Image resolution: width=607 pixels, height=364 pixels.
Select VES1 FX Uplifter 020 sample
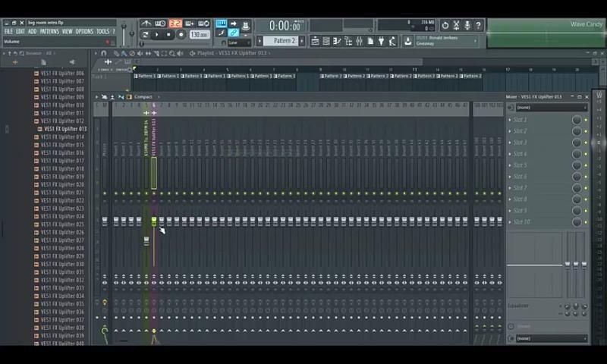pos(62,185)
